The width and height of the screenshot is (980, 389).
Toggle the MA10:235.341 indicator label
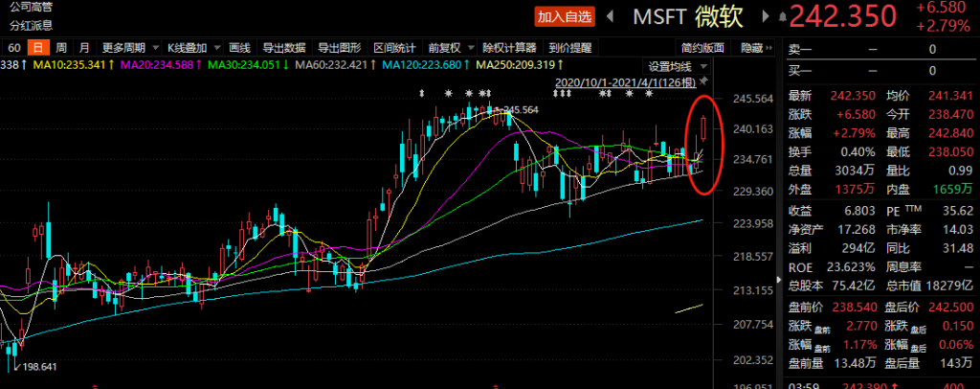tap(74, 64)
